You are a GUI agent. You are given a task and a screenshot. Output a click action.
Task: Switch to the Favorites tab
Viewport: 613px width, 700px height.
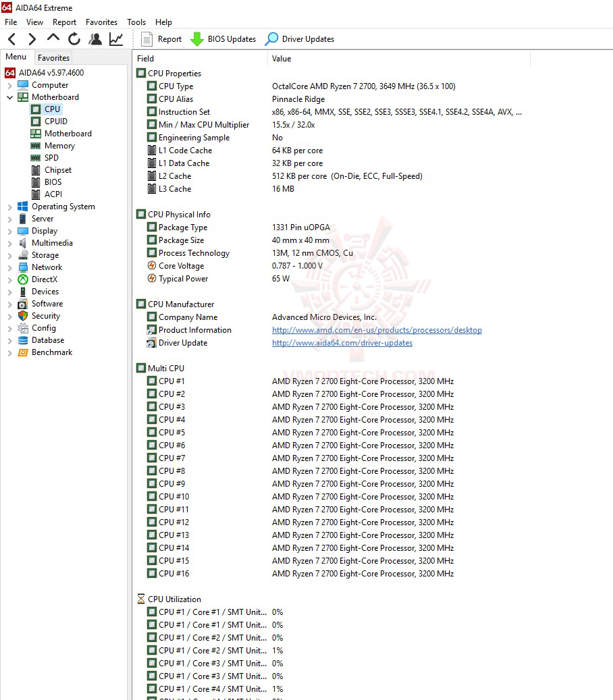(x=53, y=57)
